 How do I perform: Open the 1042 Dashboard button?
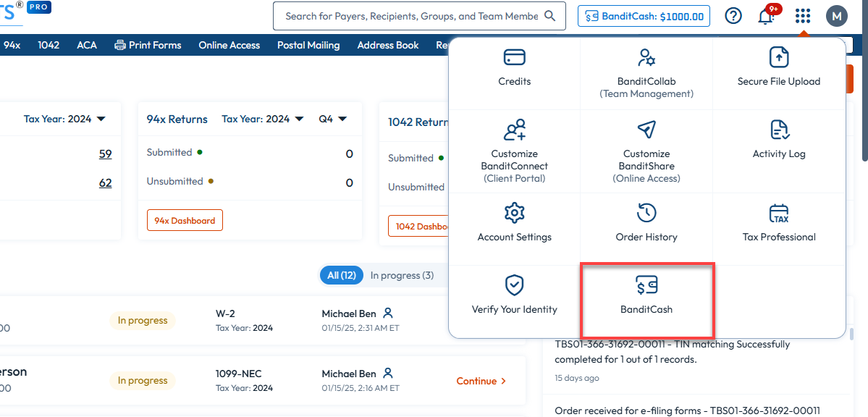[418, 227]
